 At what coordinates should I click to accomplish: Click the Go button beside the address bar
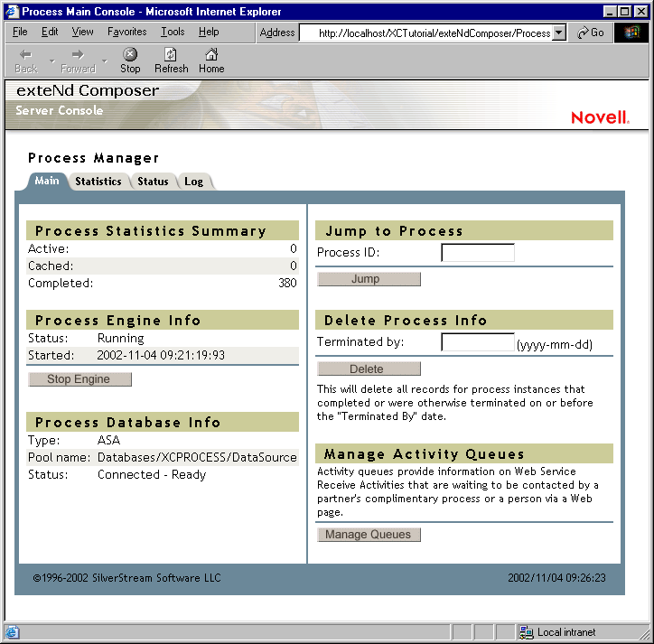590,33
